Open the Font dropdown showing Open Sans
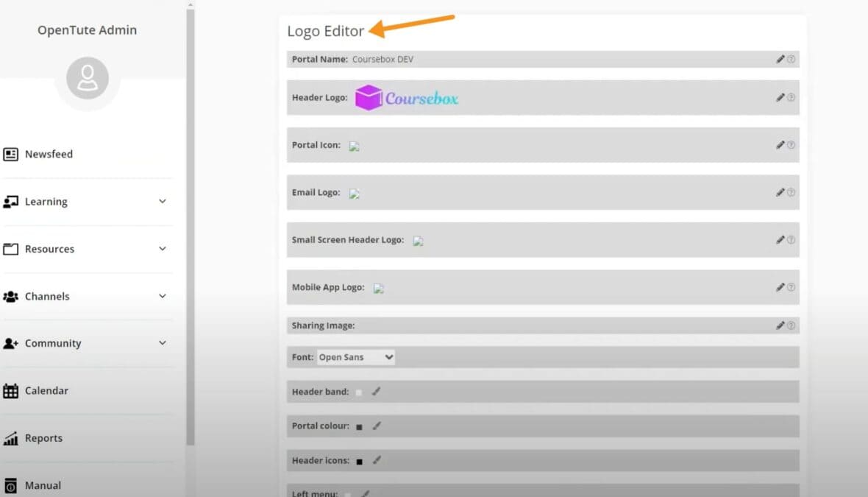Image resolution: width=868 pixels, height=497 pixels. [x=356, y=356]
